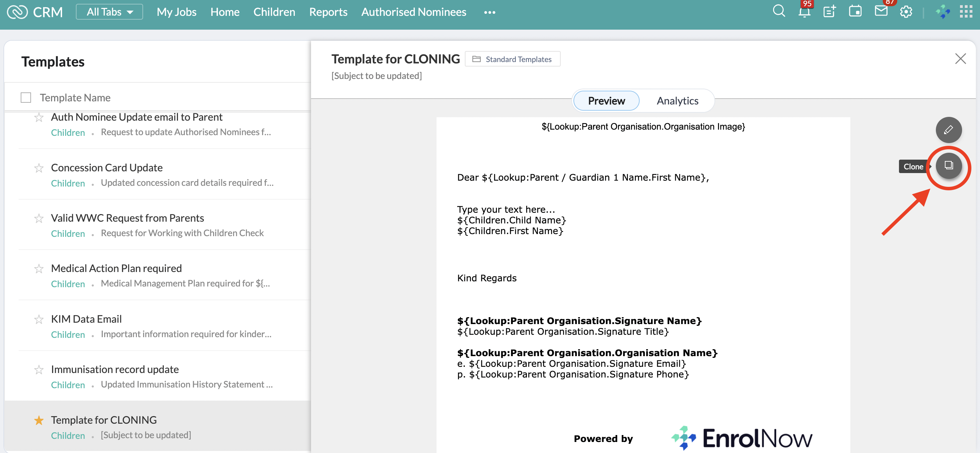The width and height of the screenshot is (980, 453).
Task: Open the mail envelope icon
Action: [x=881, y=11]
